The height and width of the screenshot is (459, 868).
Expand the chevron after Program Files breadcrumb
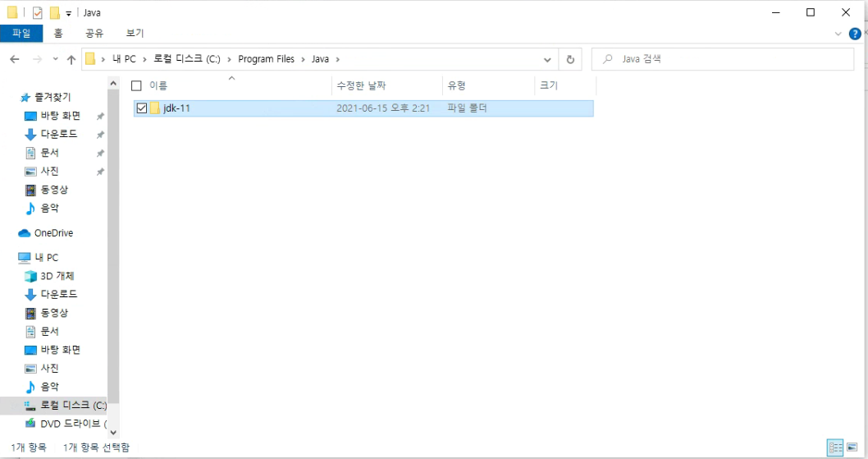coord(303,59)
